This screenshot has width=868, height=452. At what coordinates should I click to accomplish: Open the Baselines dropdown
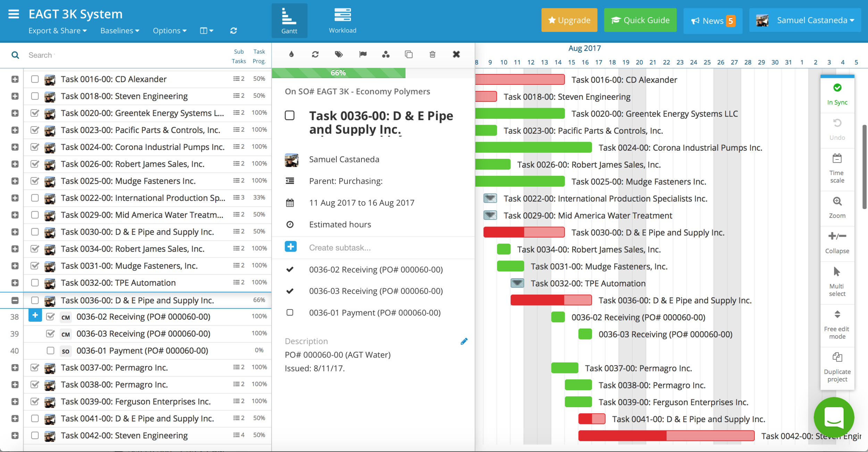point(120,31)
